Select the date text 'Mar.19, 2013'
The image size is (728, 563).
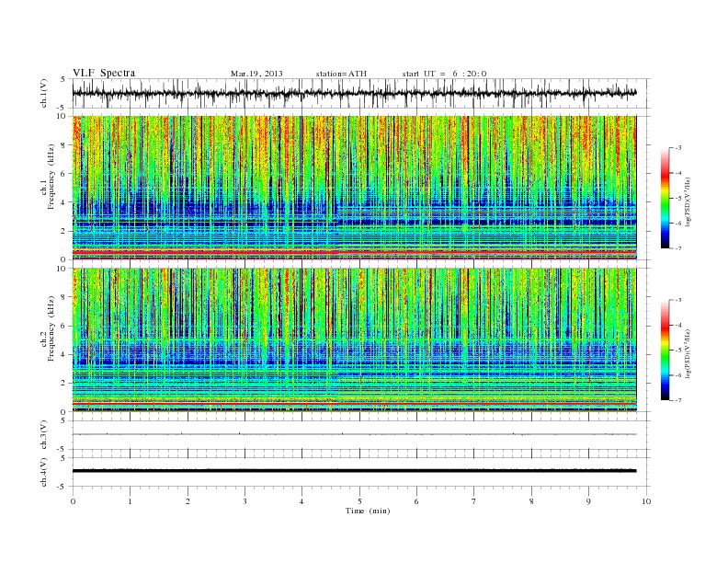(x=256, y=74)
